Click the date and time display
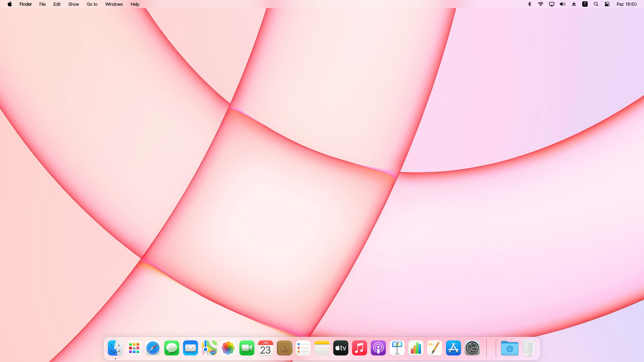This screenshot has width=644, height=362. pyautogui.click(x=626, y=4)
